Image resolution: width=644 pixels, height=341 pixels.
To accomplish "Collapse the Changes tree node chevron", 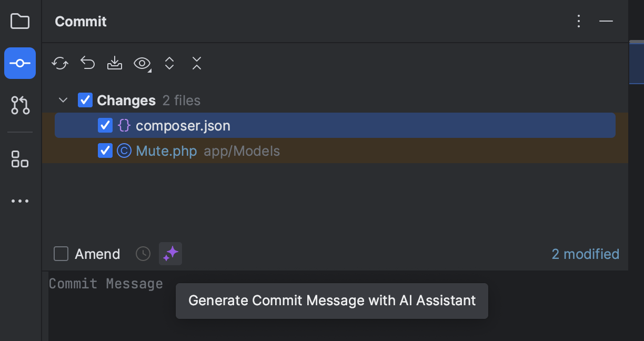I will 63,100.
